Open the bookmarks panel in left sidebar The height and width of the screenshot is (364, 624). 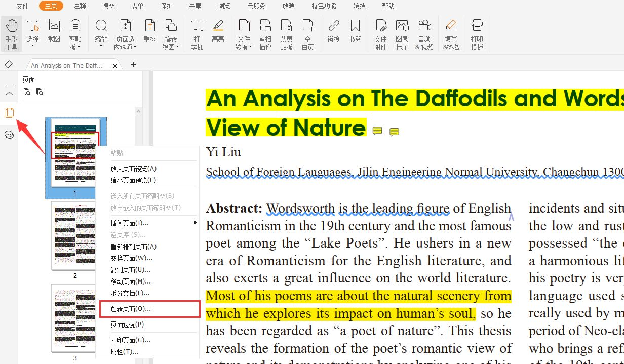click(9, 91)
